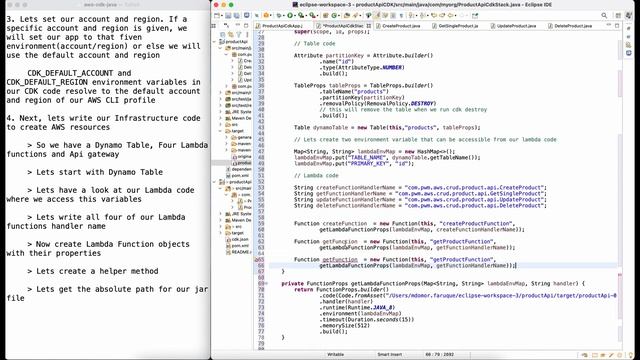The height and width of the screenshot is (360, 640).
Task: Collapse the method fold at line 69
Action: 267,283
